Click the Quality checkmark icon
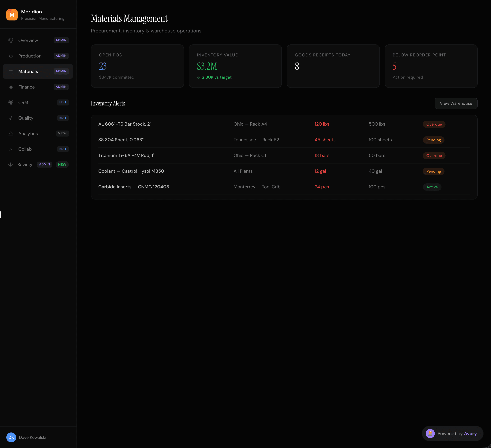491x448 pixels. 11,118
